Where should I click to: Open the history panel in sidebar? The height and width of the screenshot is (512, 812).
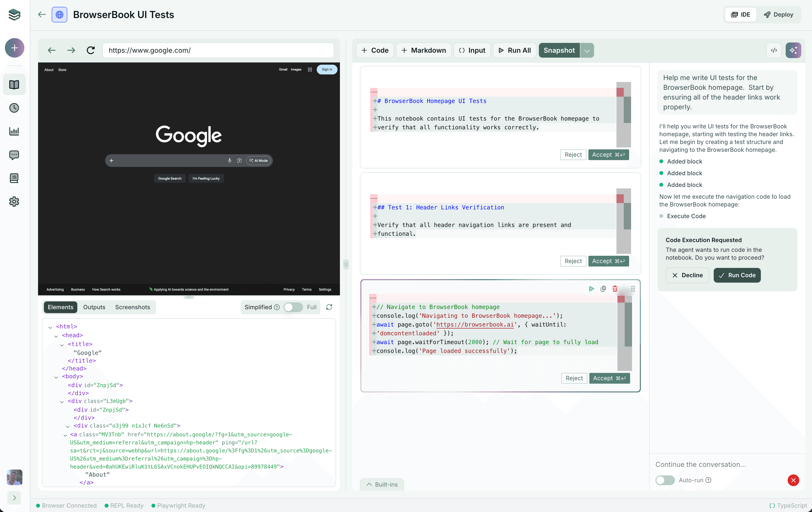(x=14, y=108)
